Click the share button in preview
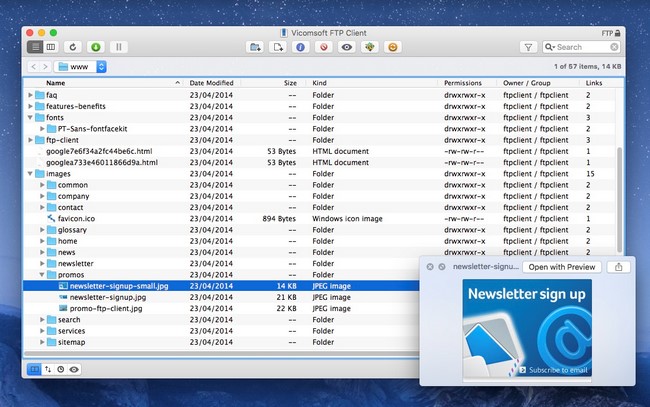The width and height of the screenshot is (650, 407). click(618, 267)
